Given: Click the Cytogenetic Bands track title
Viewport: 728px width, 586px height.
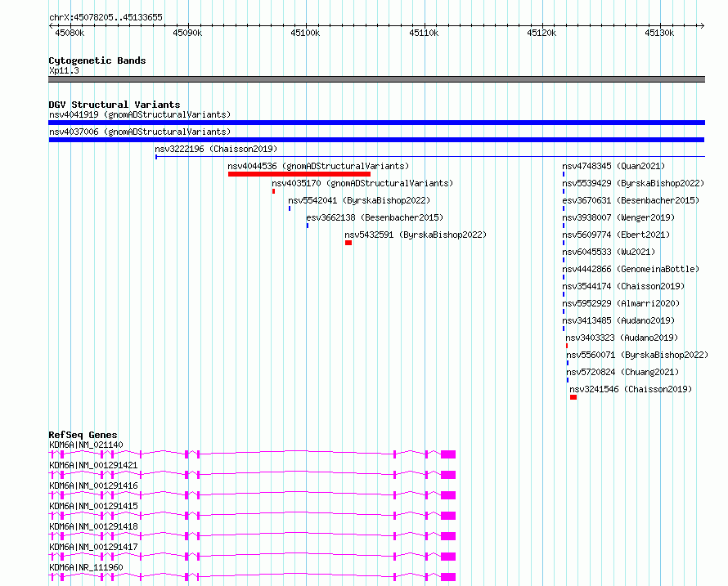Looking at the screenshot, I should [x=97, y=60].
